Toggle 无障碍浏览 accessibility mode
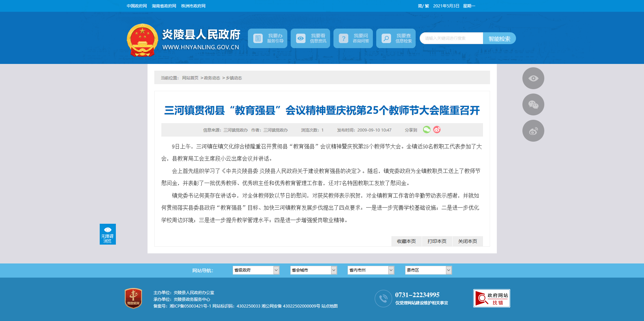644x321 pixels. tap(107, 234)
